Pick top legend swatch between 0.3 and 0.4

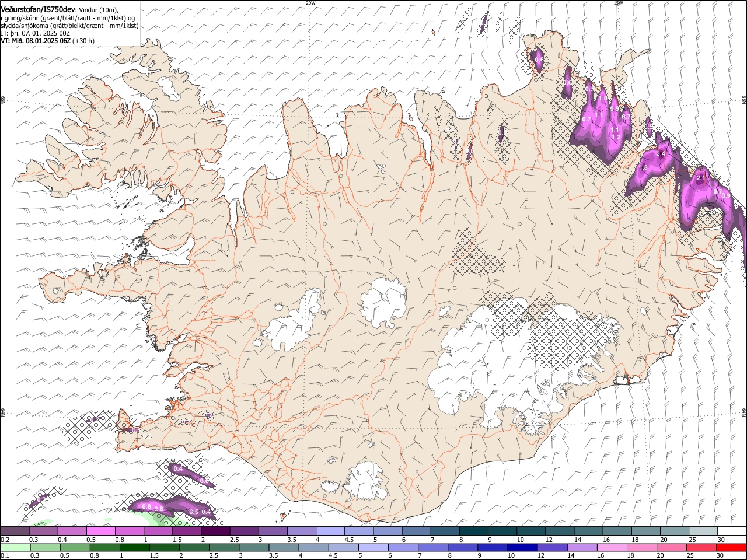[x=43, y=531]
